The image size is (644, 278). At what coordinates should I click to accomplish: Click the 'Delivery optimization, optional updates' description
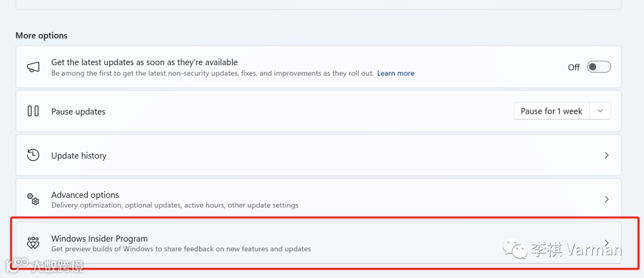pos(175,205)
